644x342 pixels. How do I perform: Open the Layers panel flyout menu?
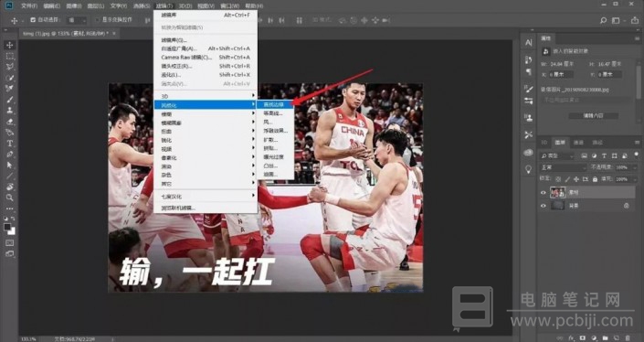(637, 143)
